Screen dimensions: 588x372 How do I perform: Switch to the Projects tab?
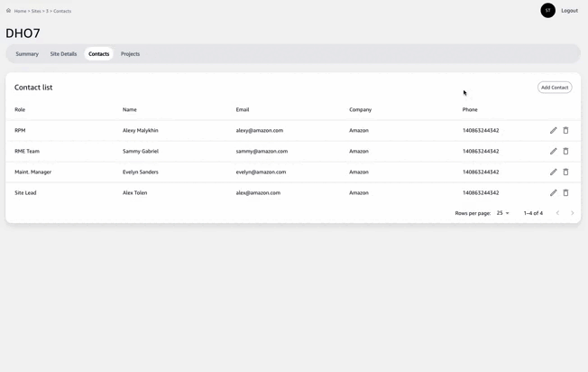[130, 54]
